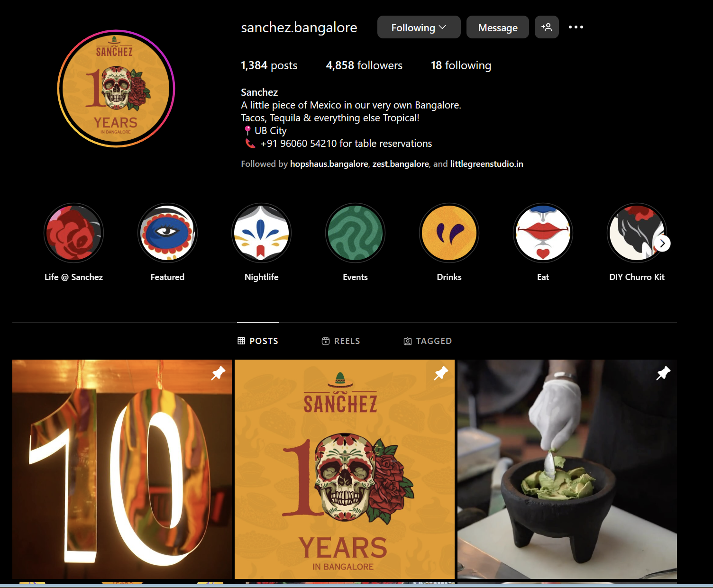Open the three-dot more options menu
This screenshot has height=588, width=713.
point(576,27)
